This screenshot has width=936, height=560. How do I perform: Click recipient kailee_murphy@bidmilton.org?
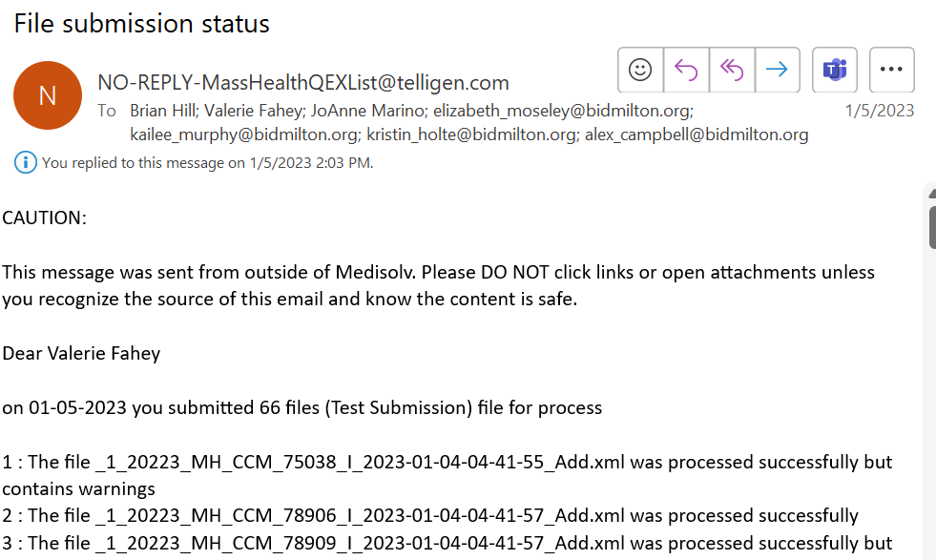click(x=245, y=135)
